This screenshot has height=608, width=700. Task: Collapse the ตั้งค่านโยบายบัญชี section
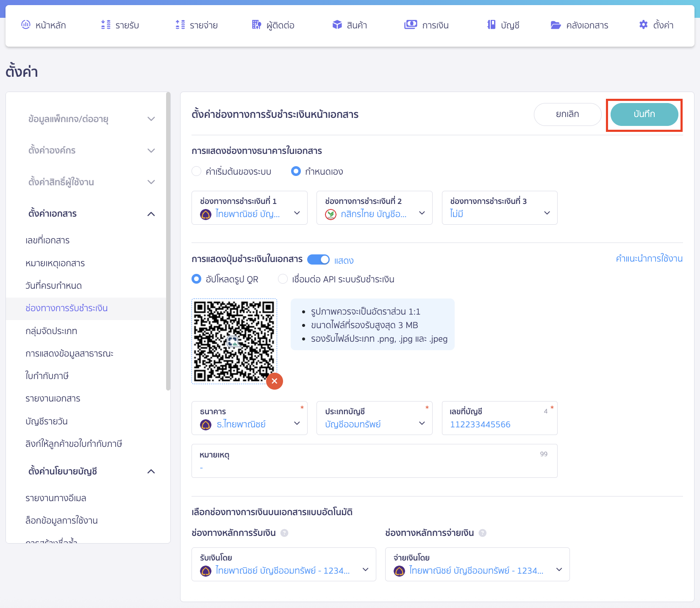click(151, 471)
